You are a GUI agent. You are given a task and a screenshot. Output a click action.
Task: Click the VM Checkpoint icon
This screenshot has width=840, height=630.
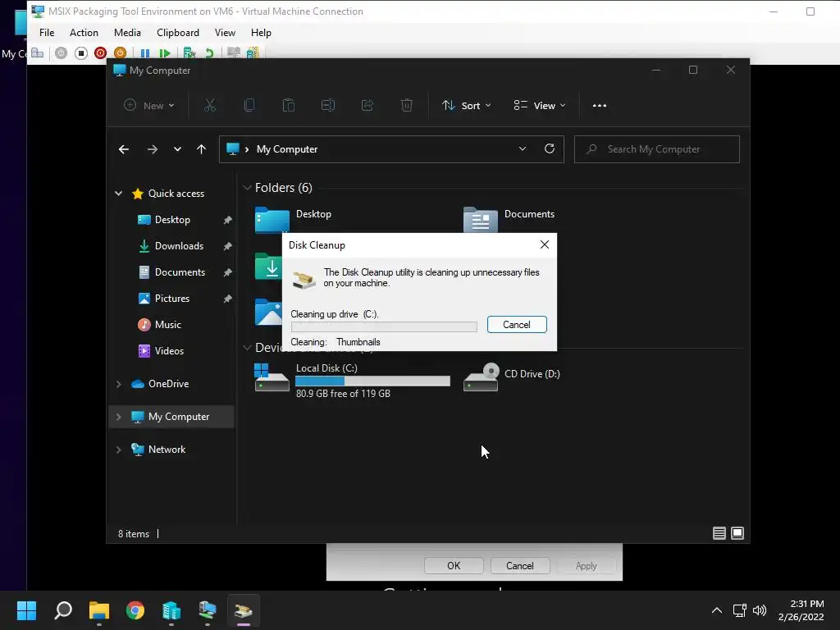pyautogui.click(x=189, y=53)
